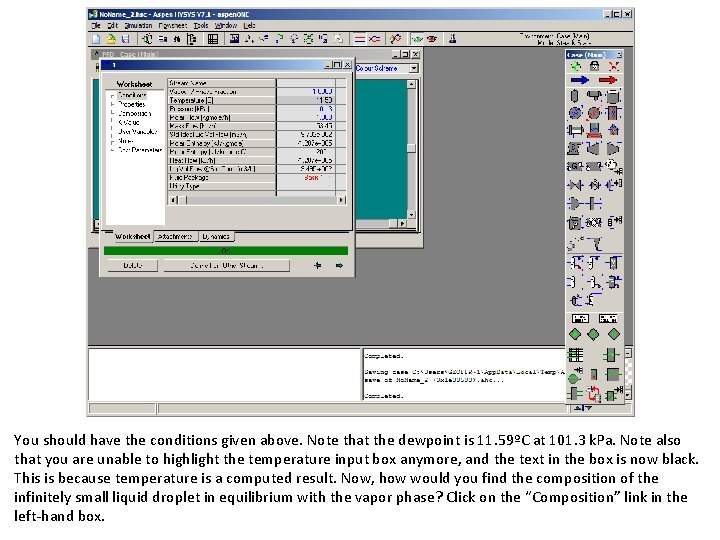Select the blue material stream arrow
The height and width of the screenshot is (540, 720).
point(579,80)
